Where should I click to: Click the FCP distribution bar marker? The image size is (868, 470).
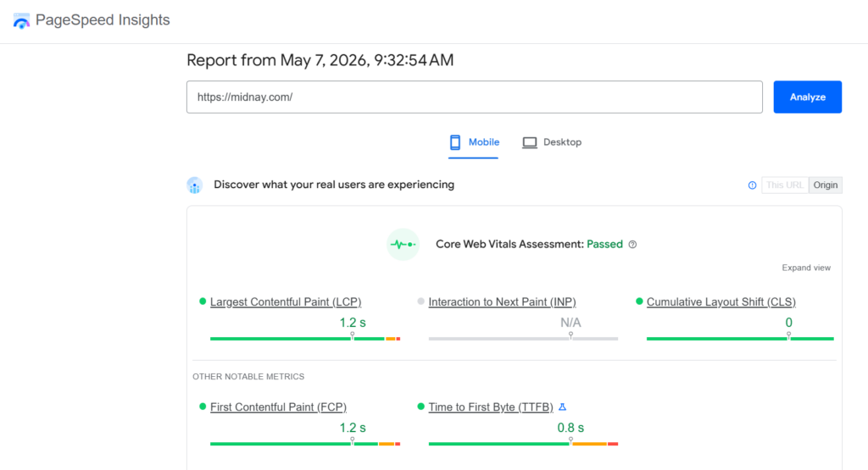(352, 441)
